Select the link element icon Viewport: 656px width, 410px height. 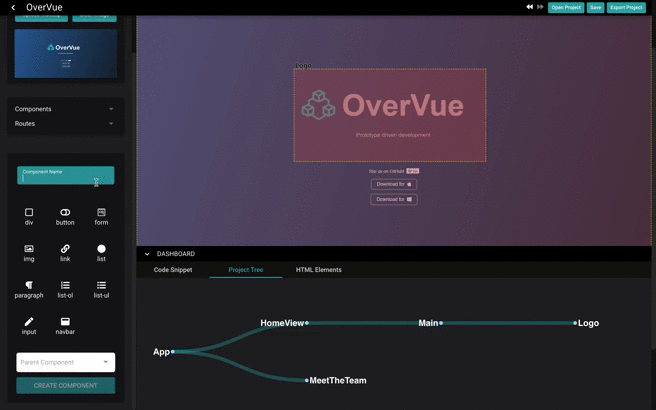pos(65,249)
